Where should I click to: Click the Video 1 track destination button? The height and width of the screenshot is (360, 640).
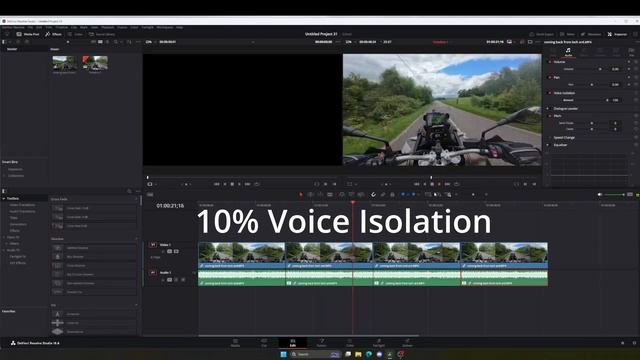[x=153, y=244]
